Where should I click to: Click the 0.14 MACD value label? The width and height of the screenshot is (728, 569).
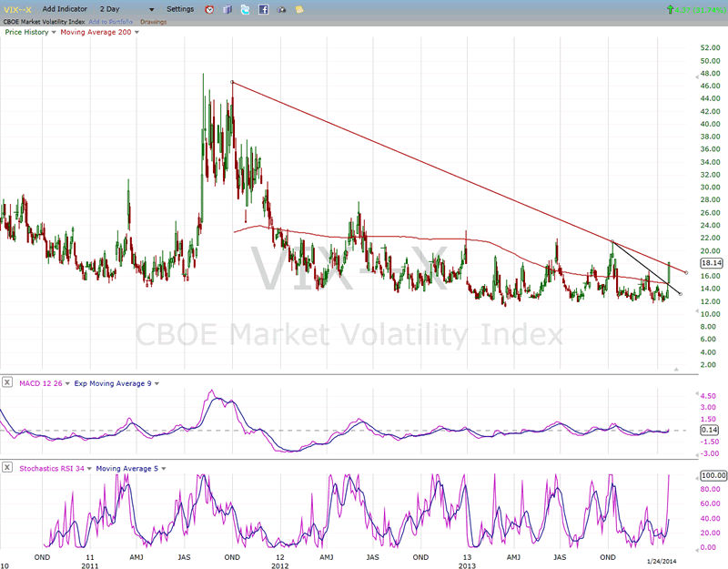(x=709, y=430)
